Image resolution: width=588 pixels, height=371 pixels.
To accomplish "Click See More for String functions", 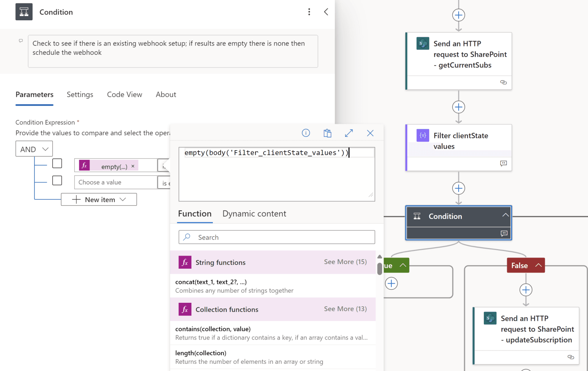I will 345,262.
